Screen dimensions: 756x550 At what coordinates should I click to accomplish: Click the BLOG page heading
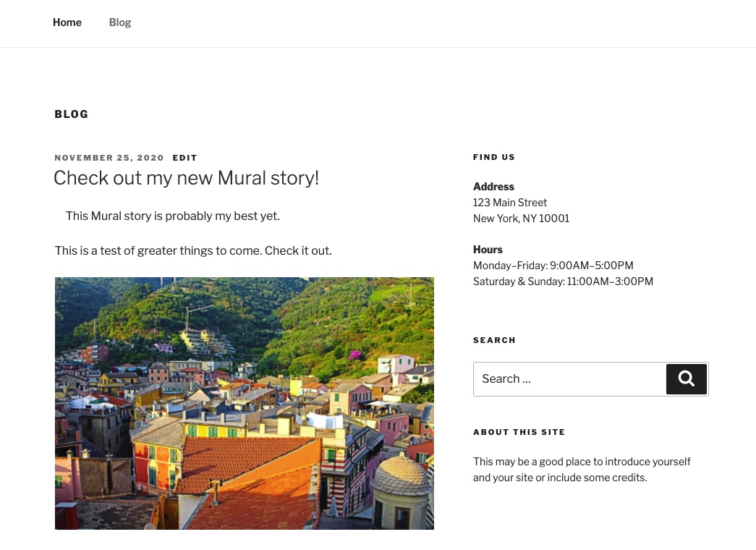coord(72,114)
